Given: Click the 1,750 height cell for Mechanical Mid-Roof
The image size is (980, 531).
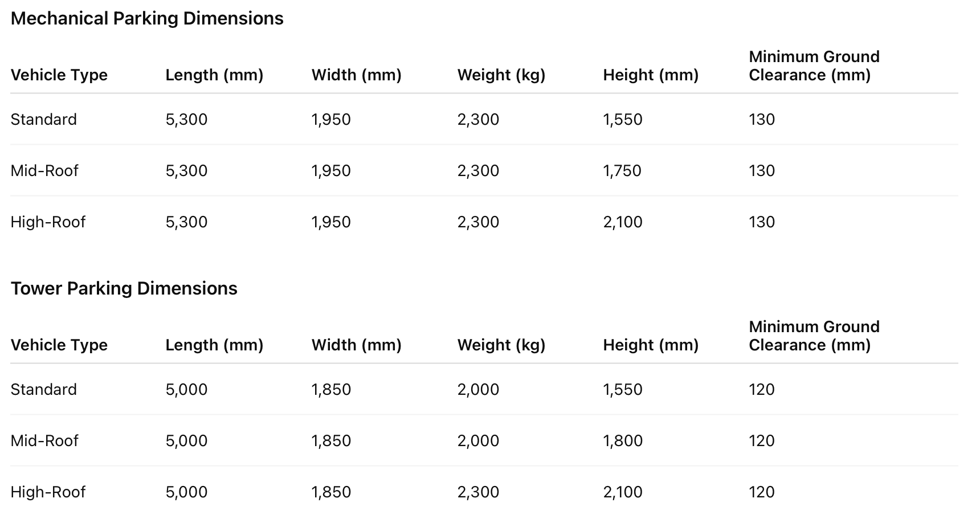Looking at the screenshot, I should 622,170.
